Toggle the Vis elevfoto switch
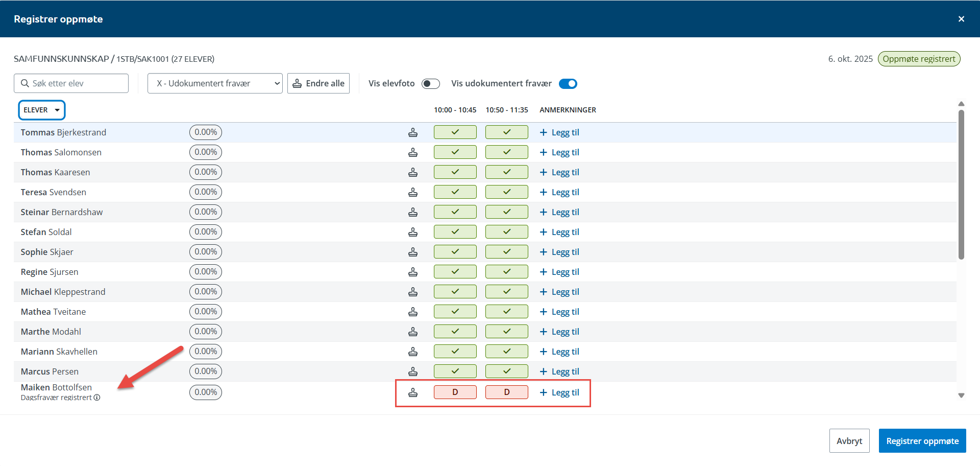The height and width of the screenshot is (466, 980). click(431, 83)
